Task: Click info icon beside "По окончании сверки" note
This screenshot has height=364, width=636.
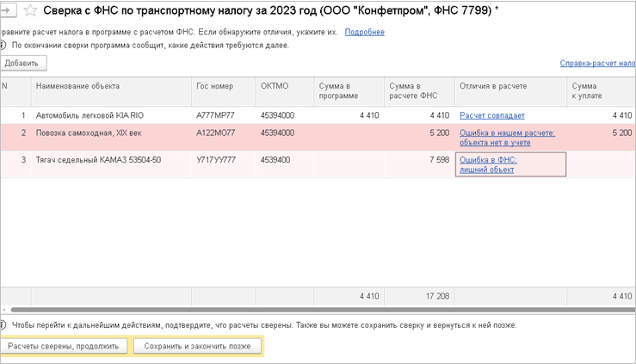Action: (x=3, y=46)
